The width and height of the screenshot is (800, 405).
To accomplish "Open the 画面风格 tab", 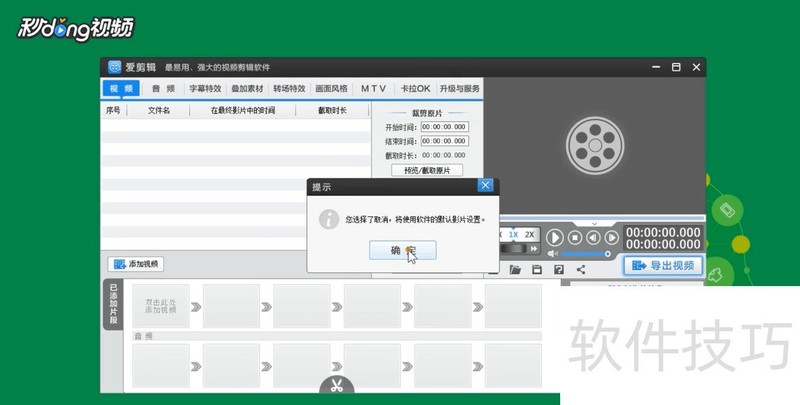I will (331, 88).
